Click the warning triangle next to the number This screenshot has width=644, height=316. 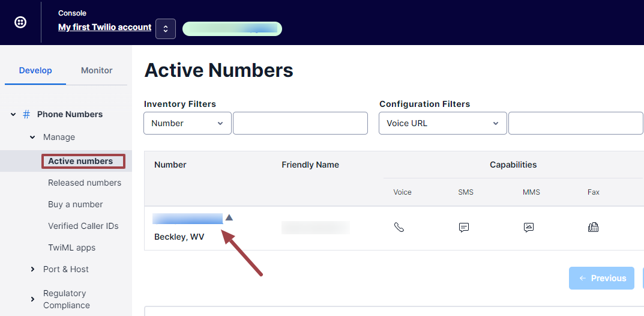coord(229,217)
